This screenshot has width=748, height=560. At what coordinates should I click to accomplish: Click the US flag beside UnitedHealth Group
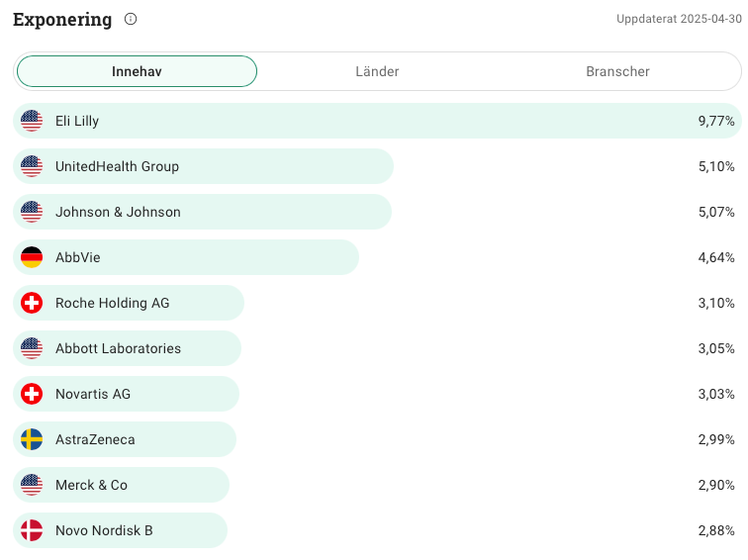32,166
